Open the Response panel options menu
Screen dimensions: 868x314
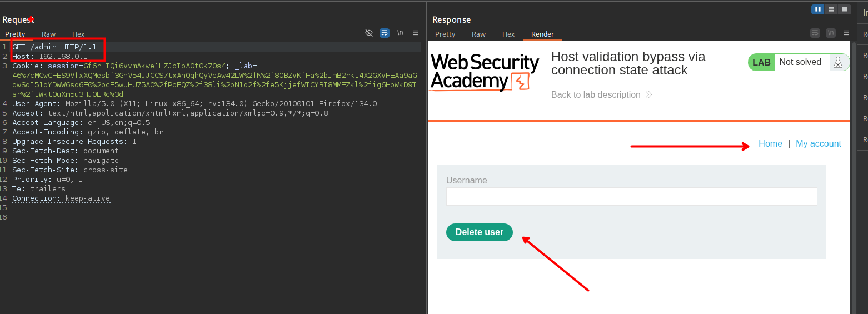(846, 33)
